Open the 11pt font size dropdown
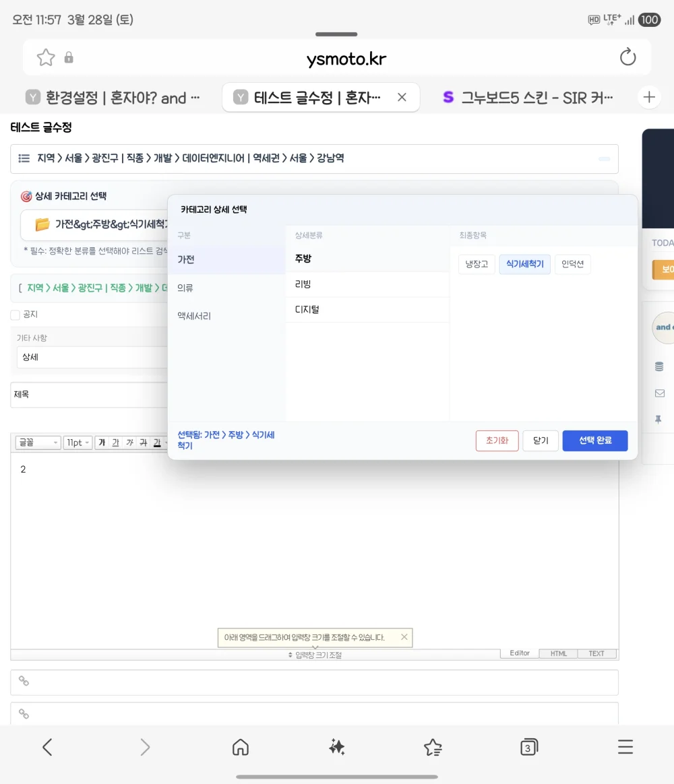 pyautogui.click(x=78, y=443)
